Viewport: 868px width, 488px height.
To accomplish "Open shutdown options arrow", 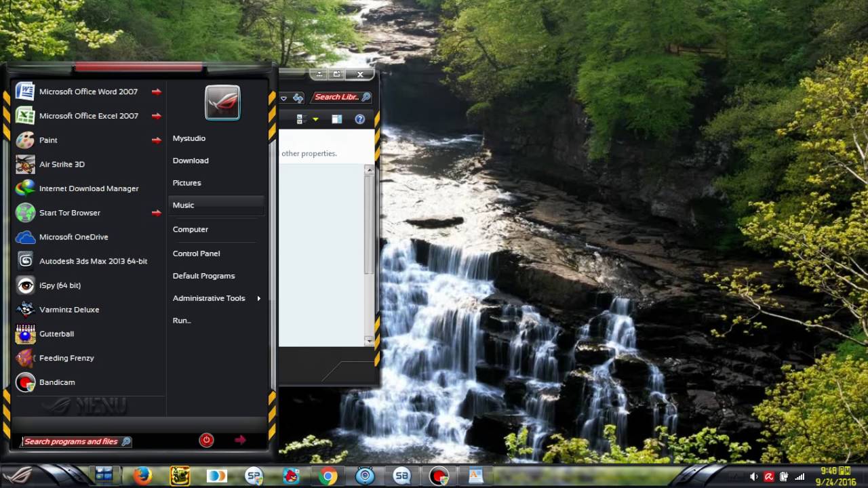I will [240, 440].
